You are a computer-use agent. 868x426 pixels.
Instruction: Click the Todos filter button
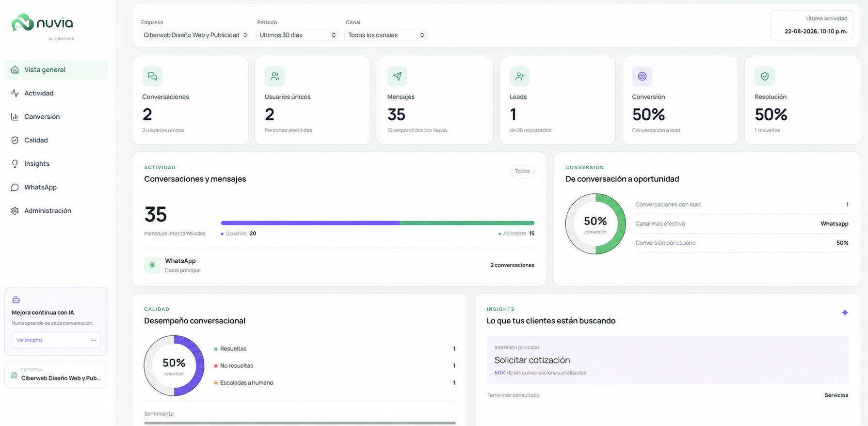tap(522, 171)
